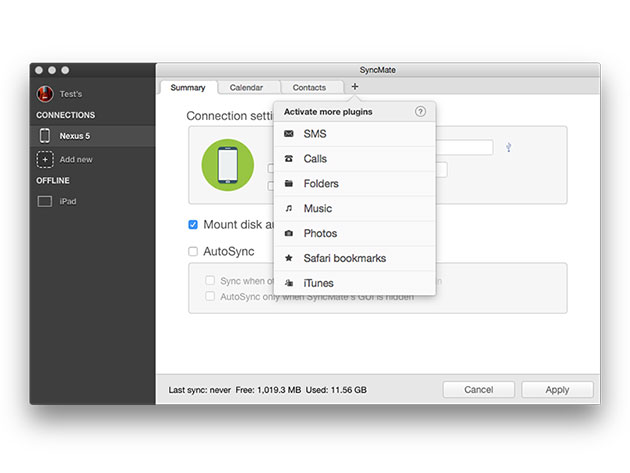Screen dimensions: 630x473
Task: Click the 'Used: 11.56 GB' status text
Action: pyautogui.click(x=336, y=390)
